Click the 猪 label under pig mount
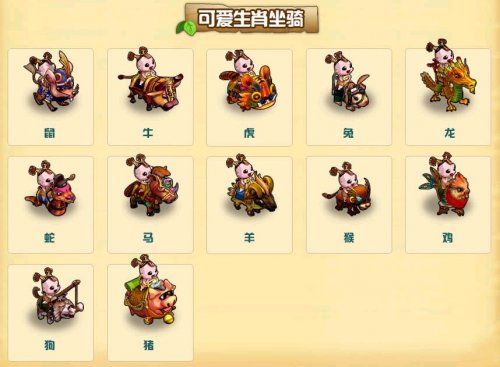The width and height of the screenshot is (500, 367). tap(149, 345)
